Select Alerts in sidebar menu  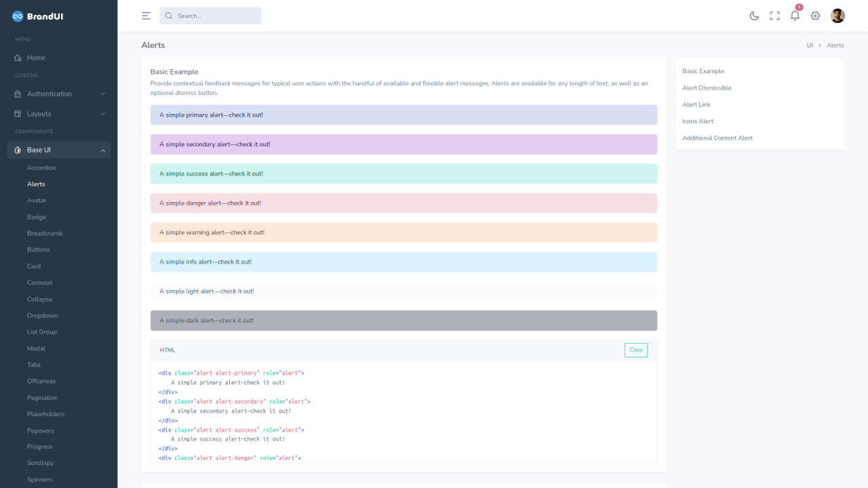36,184
